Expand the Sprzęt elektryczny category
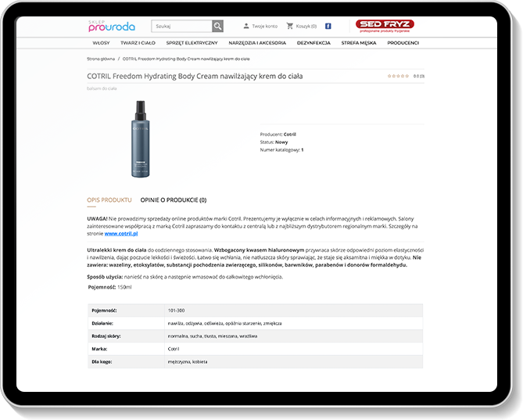This screenshot has width=523, height=420. [192, 43]
